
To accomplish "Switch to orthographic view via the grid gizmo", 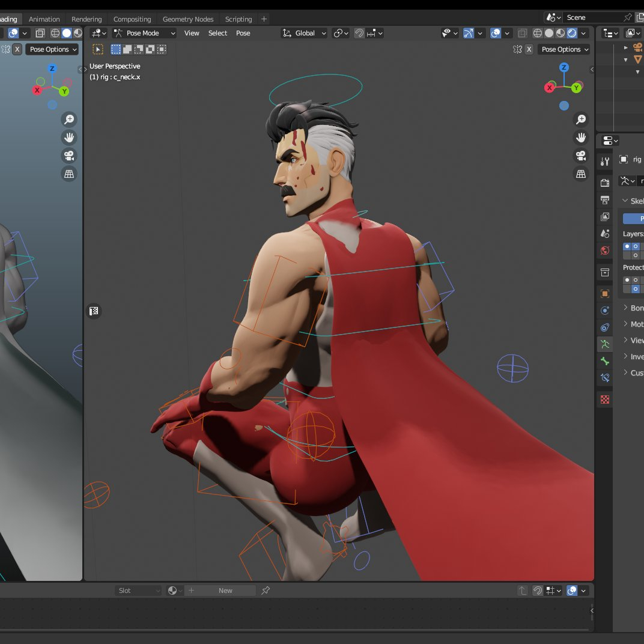I will pyautogui.click(x=581, y=174).
